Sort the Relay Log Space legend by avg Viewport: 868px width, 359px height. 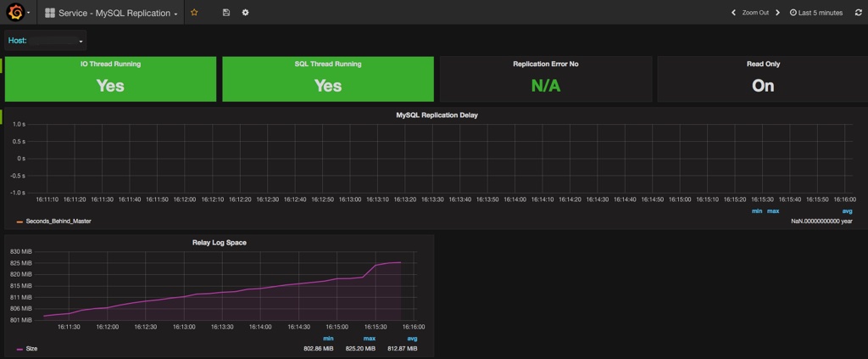click(412, 339)
